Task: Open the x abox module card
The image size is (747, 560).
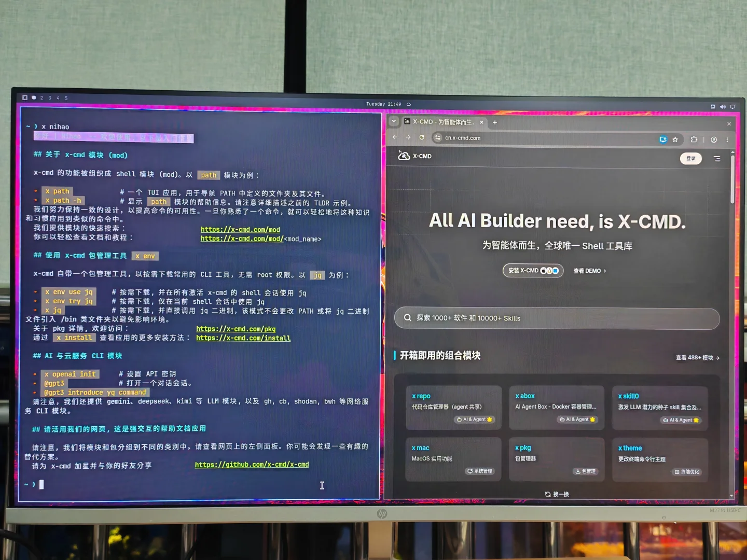Action: pyautogui.click(x=557, y=408)
